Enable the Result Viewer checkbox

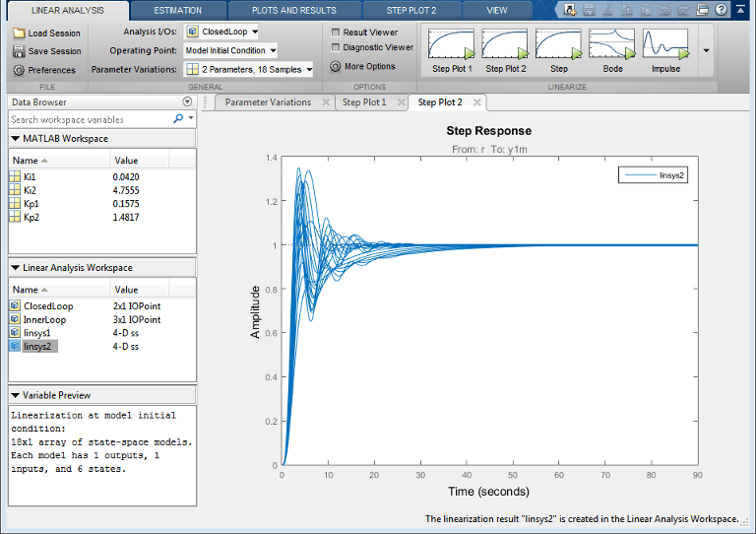pyautogui.click(x=336, y=33)
